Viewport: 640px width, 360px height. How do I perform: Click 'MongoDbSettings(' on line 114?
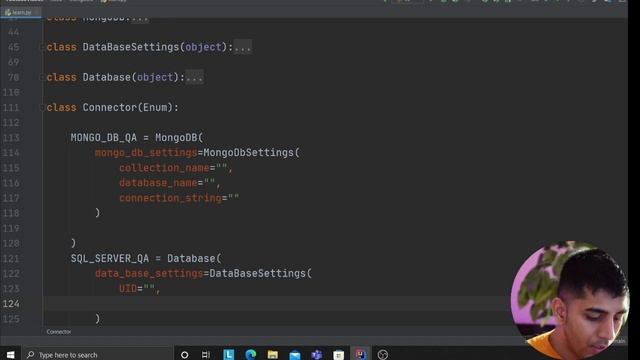251,153
